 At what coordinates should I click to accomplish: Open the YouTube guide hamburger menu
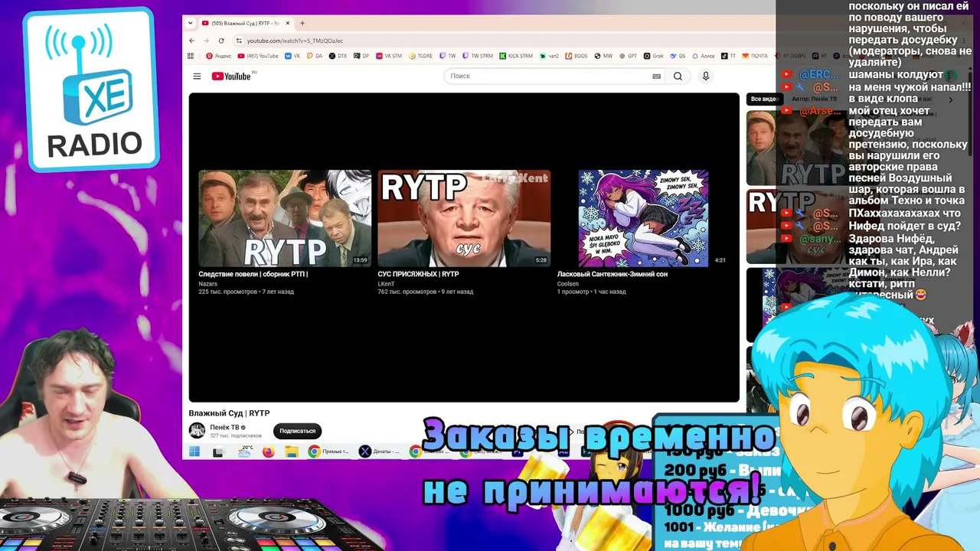pos(197,77)
